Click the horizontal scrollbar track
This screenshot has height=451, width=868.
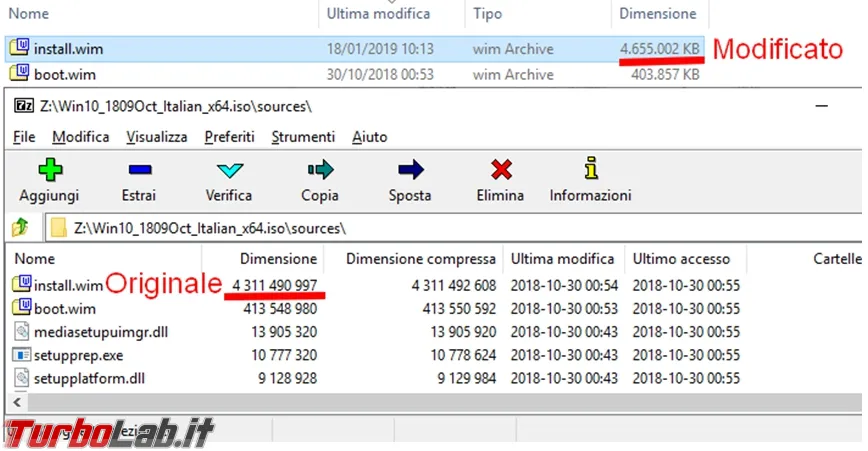pos(443,402)
